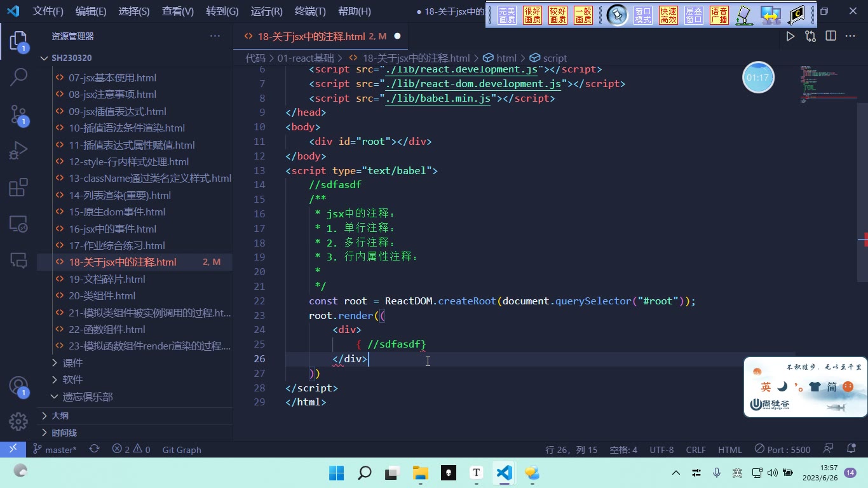The image size is (868, 488).
Task: Open Run and Debug view
Action: (x=18, y=151)
